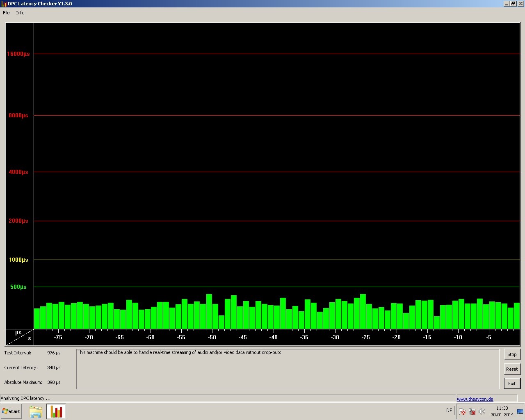Viewport: 525px width, 420px height.
Task: Visit the www.thesycon.de link
Action: coord(475,399)
